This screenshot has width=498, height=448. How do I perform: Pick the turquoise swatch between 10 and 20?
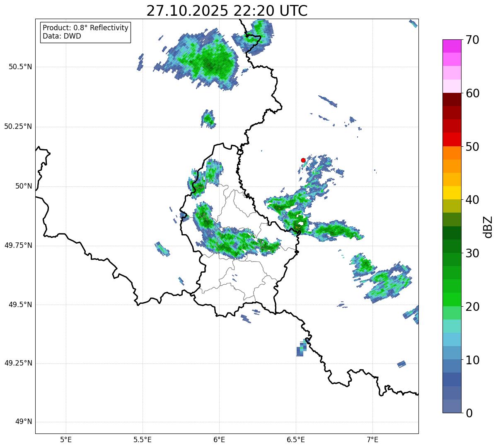452,326
